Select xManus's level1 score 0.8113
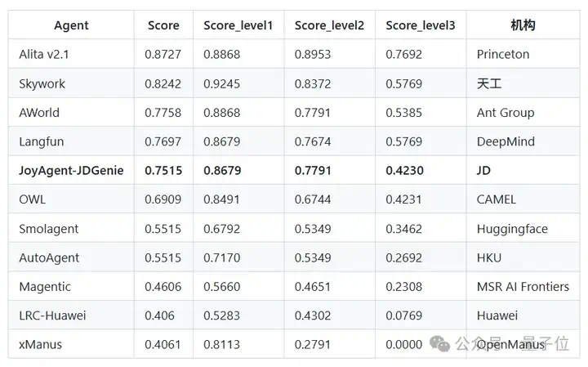 click(x=221, y=344)
